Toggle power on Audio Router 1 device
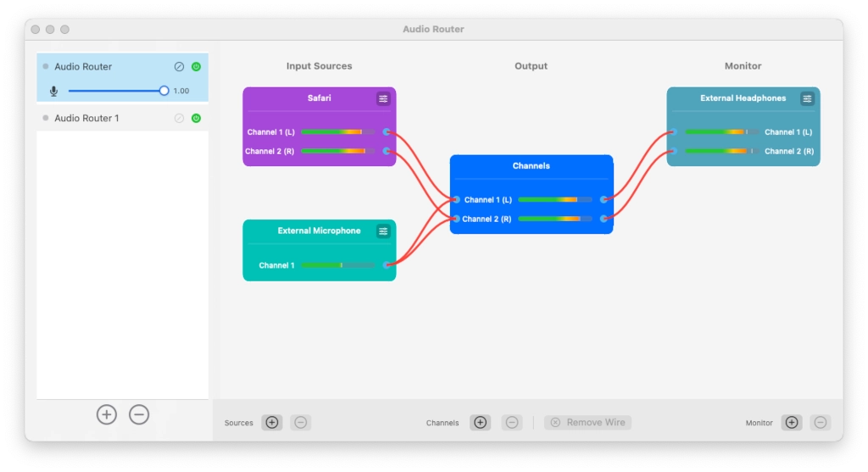Image resolution: width=868 pixels, height=472 pixels. click(196, 118)
